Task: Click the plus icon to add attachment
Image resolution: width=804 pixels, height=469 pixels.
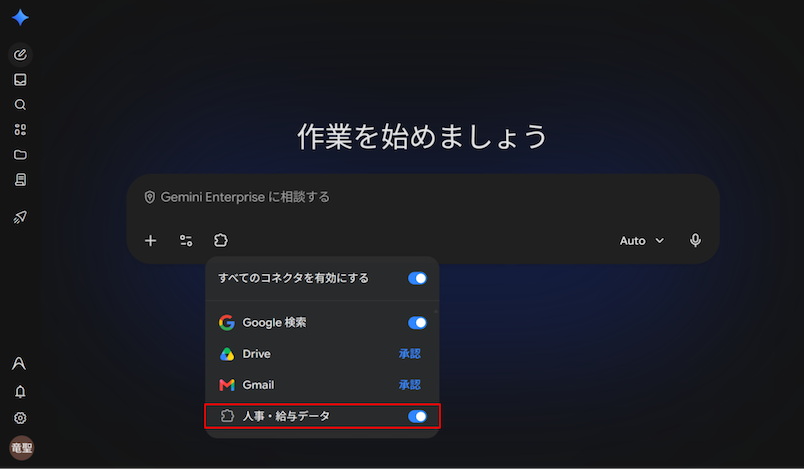Action: (150, 240)
